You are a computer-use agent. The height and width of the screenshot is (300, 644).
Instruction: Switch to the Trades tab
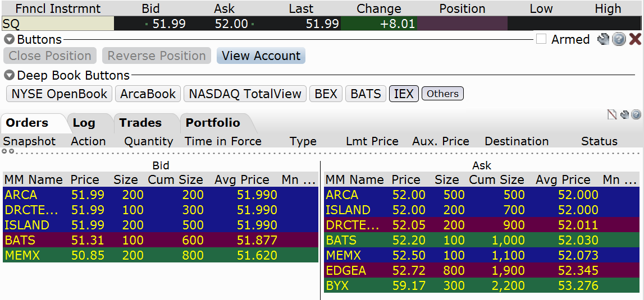tap(140, 123)
